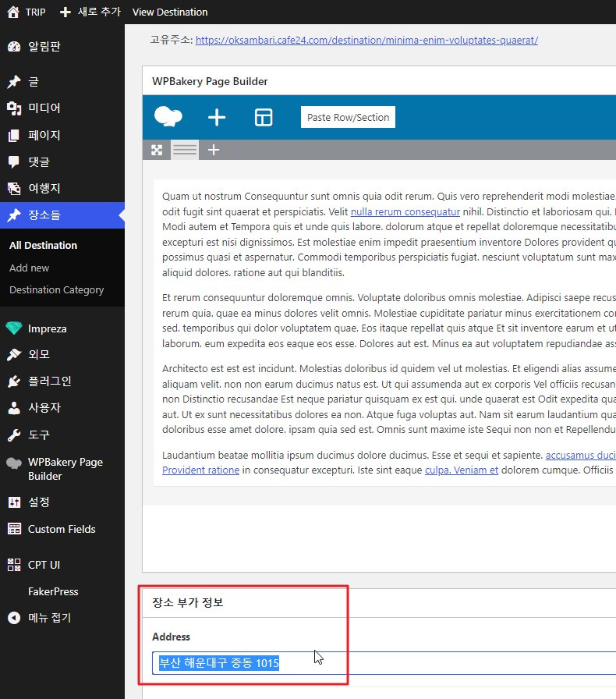Click the 댓글 comments bubble icon
The height and width of the screenshot is (699, 616).
coord(14,161)
